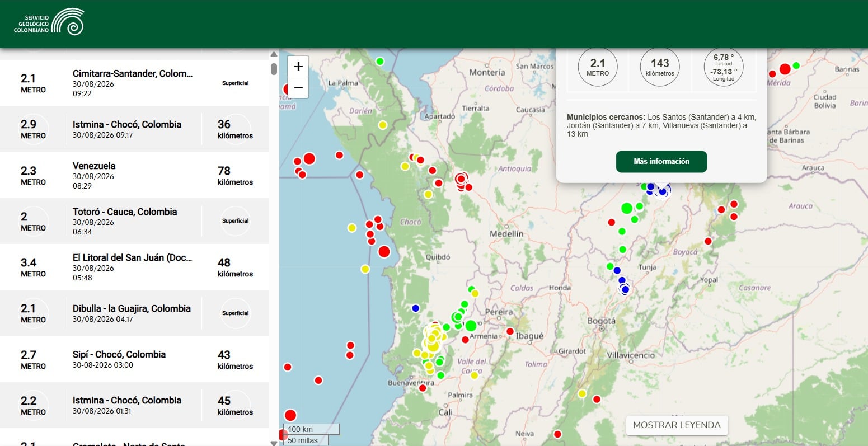
Task: Open the Cimitarra-Santander earthquake entry
Action: point(134,83)
